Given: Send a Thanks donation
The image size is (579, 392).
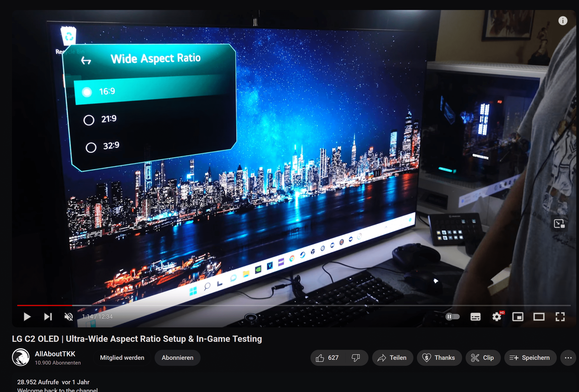Looking at the screenshot, I should click(x=439, y=358).
